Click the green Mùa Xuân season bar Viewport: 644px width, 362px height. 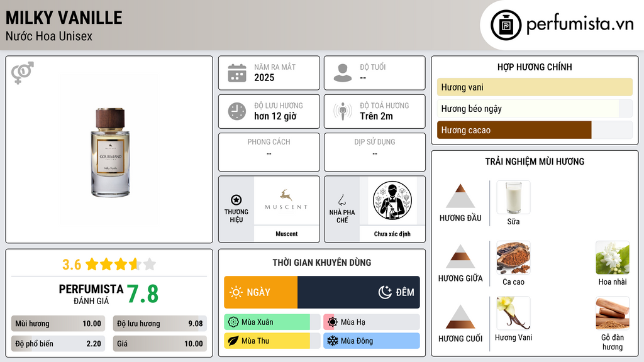[x=272, y=322]
